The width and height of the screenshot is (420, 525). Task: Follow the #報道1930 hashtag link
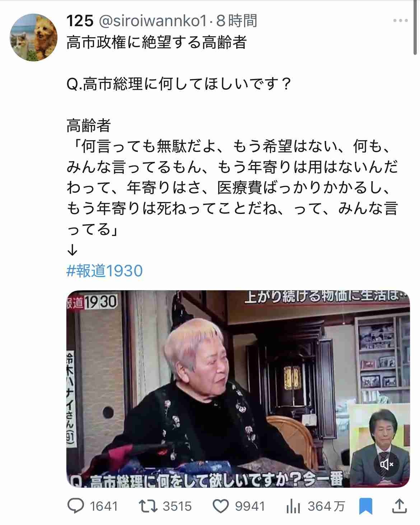pos(105,271)
